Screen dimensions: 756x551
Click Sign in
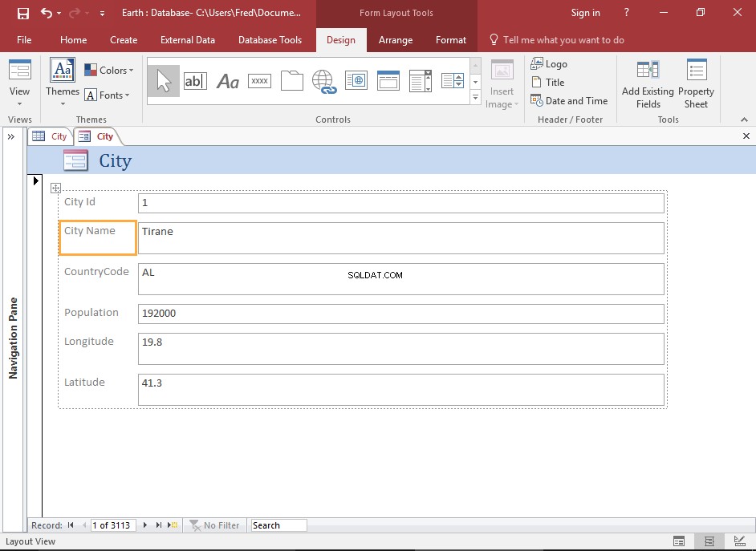(x=585, y=13)
